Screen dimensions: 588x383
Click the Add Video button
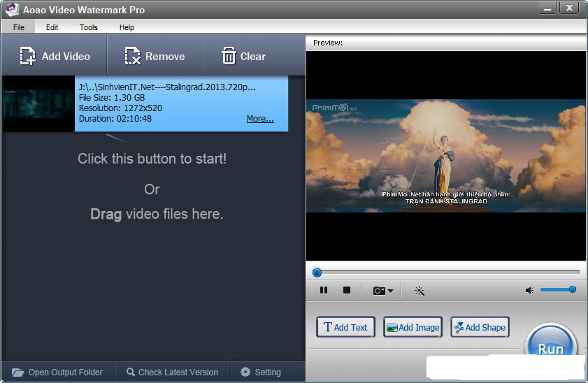click(55, 56)
